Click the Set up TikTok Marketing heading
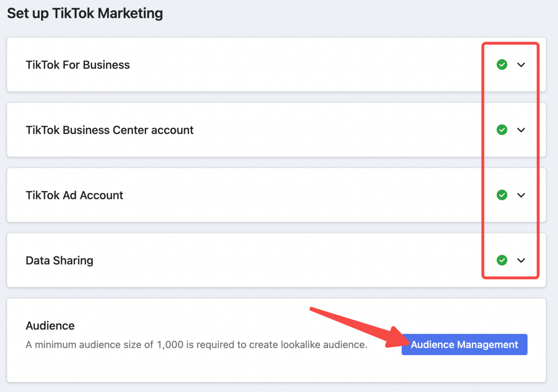 point(85,13)
